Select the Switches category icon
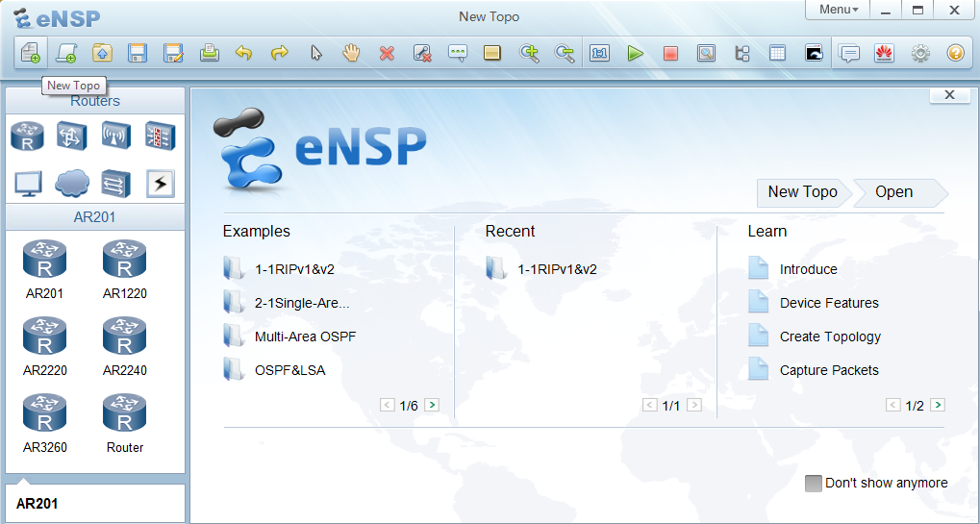Image resolution: width=980 pixels, height=524 pixels. (x=72, y=137)
